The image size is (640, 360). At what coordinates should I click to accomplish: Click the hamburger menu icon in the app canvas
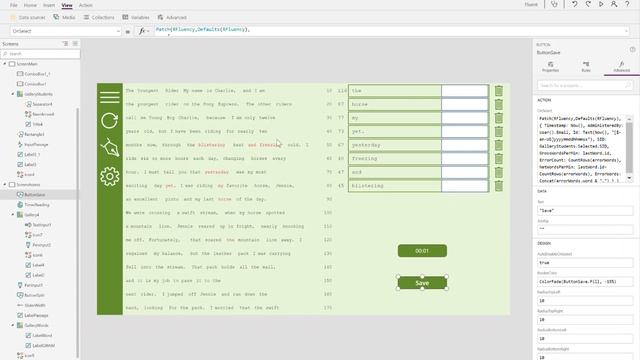pyautogui.click(x=110, y=97)
